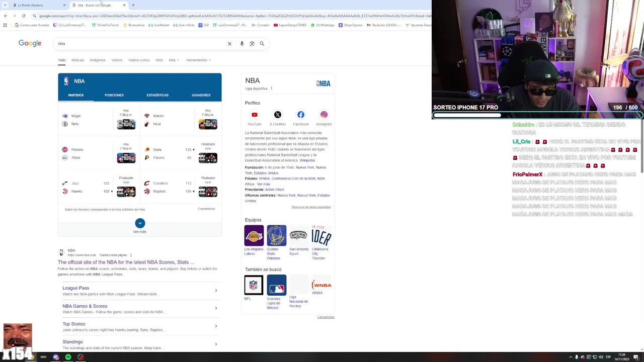Switch to the Noticias results tab
The image size is (644, 362).
click(x=77, y=60)
